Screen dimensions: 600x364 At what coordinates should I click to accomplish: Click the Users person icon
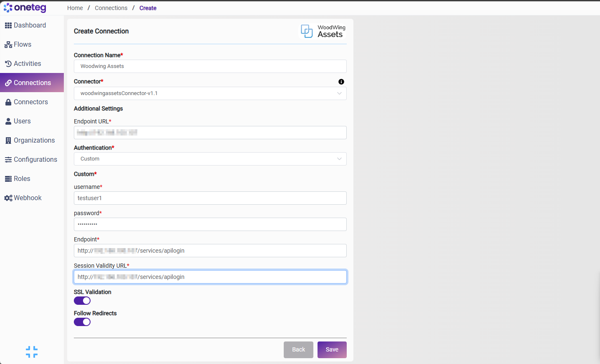coord(8,121)
